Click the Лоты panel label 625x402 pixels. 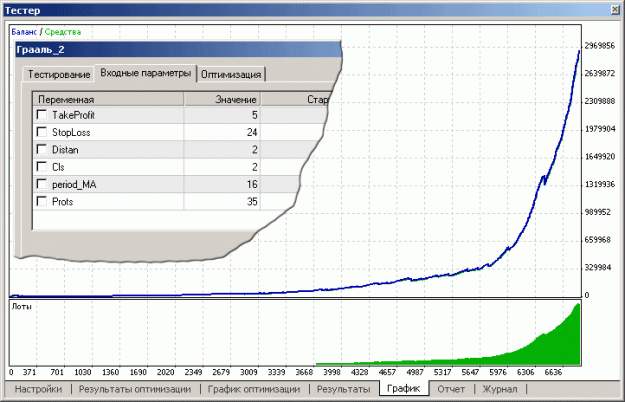[x=22, y=306]
